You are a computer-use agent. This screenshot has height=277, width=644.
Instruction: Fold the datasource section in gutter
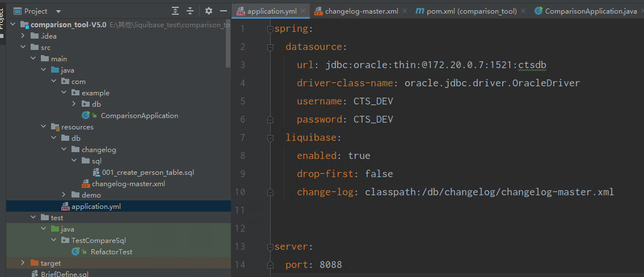pos(271,47)
